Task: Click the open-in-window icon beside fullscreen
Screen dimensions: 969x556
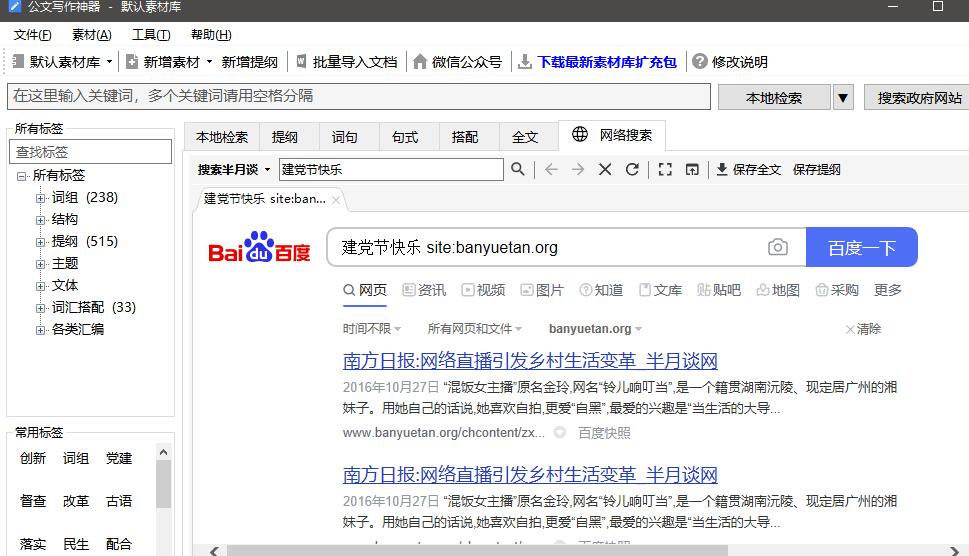Action: pos(692,169)
